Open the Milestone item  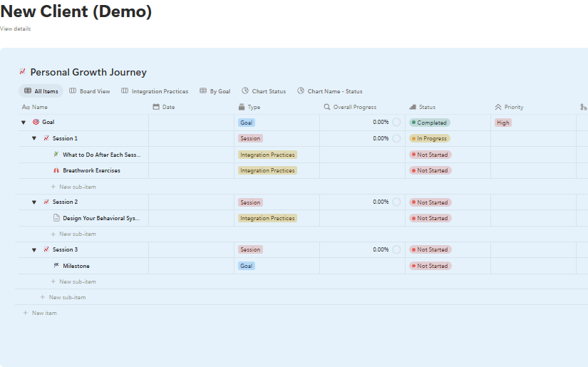[x=76, y=266]
